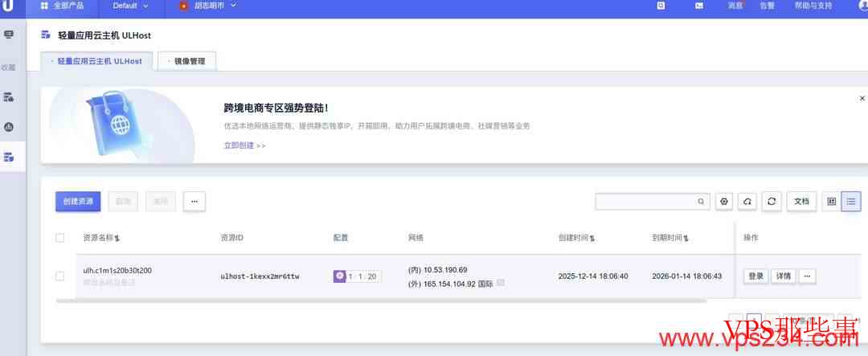Click the highlighted ULHost icon in sidebar

8,158
